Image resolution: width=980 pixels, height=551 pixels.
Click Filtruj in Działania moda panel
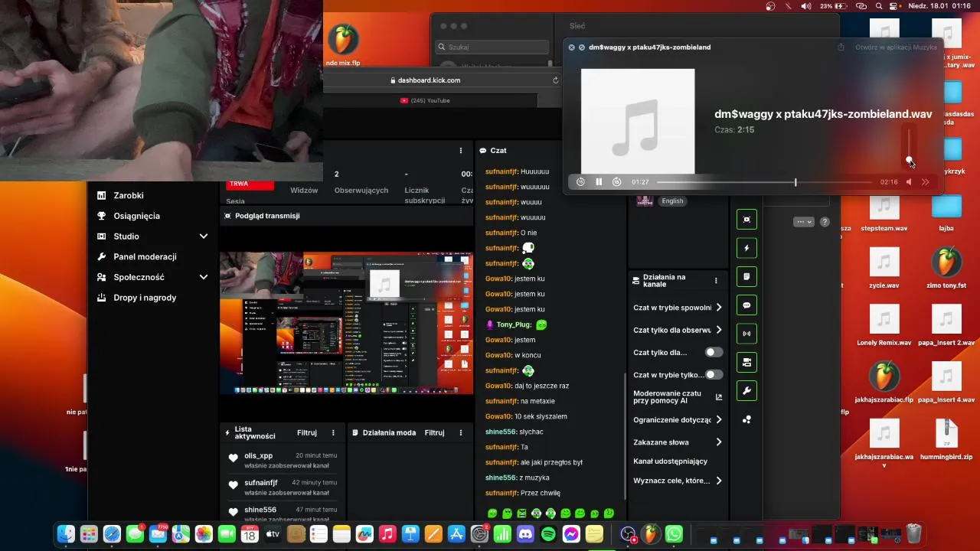pos(434,432)
